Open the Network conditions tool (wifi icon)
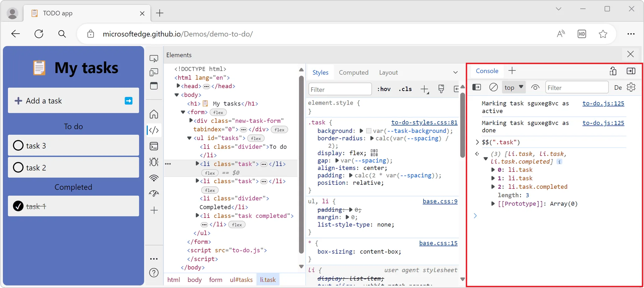This screenshot has height=288, width=644. tap(154, 178)
